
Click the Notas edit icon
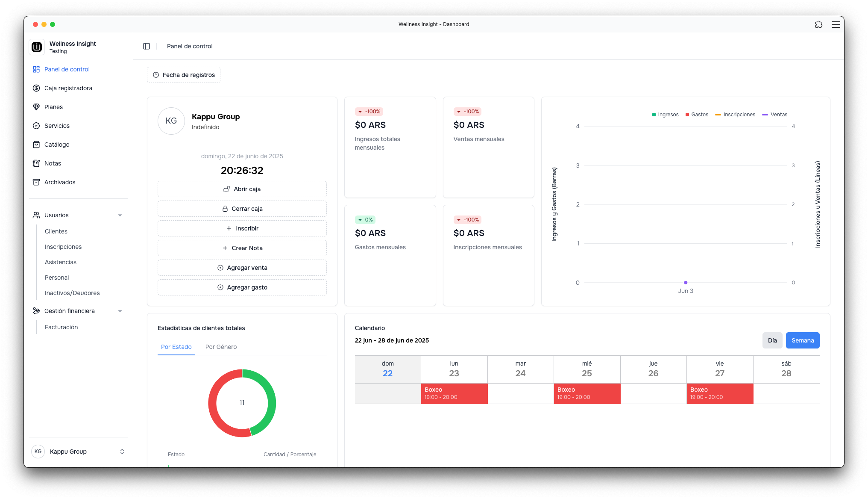(x=36, y=163)
